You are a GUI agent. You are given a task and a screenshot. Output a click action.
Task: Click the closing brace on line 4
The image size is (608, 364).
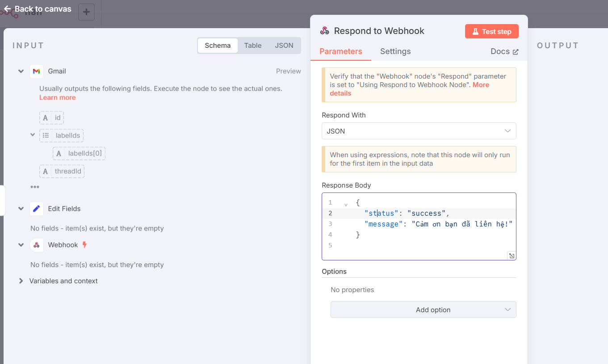358,234
